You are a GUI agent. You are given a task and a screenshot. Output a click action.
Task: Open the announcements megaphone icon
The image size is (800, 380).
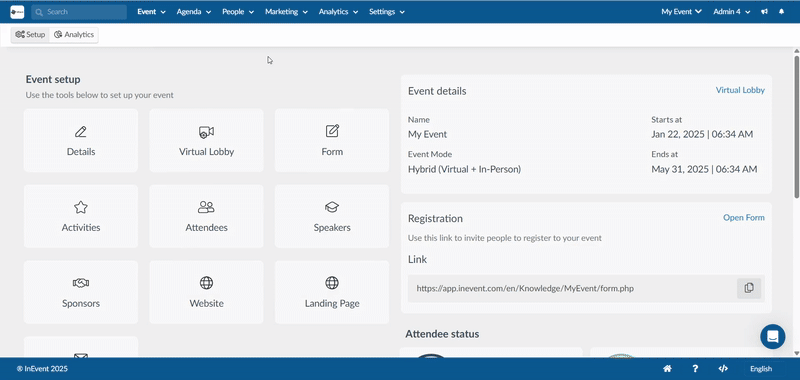click(x=764, y=12)
